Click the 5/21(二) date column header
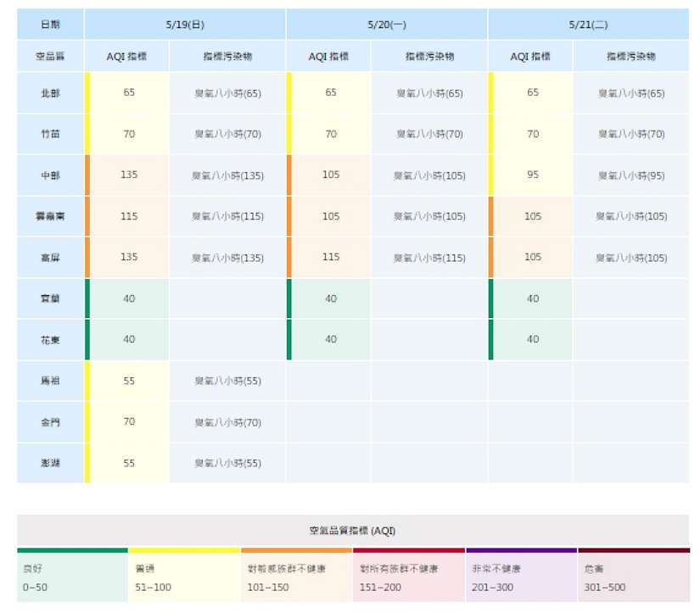The height and width of the screenshot is (613, 700). pyautogui.click(x=588, y=25)
